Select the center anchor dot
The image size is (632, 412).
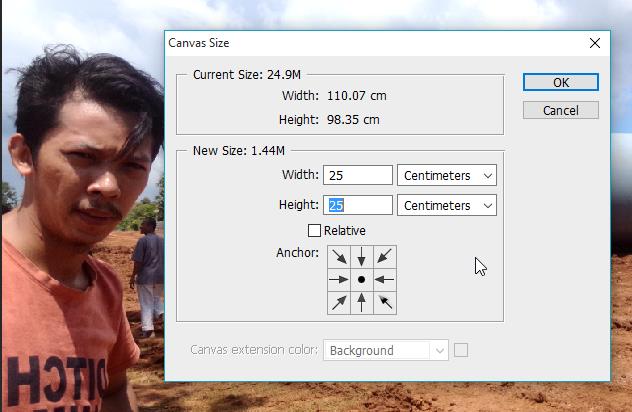[362, 279]
